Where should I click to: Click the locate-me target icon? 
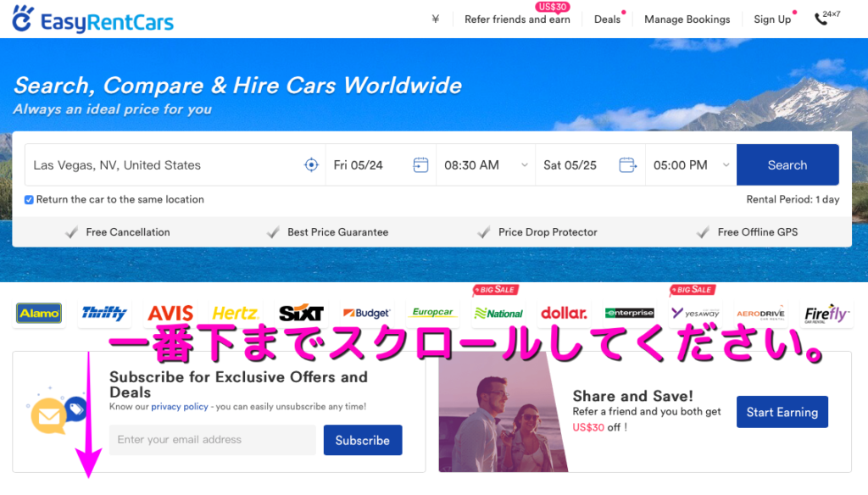click(311, 165)
